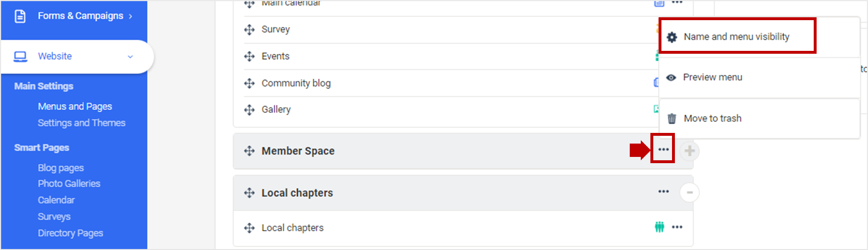This screenshot has height=250, width=868.
Task: Click the Member Space drag handle icon
Action: pyautogui.click(x=249, y=151)
